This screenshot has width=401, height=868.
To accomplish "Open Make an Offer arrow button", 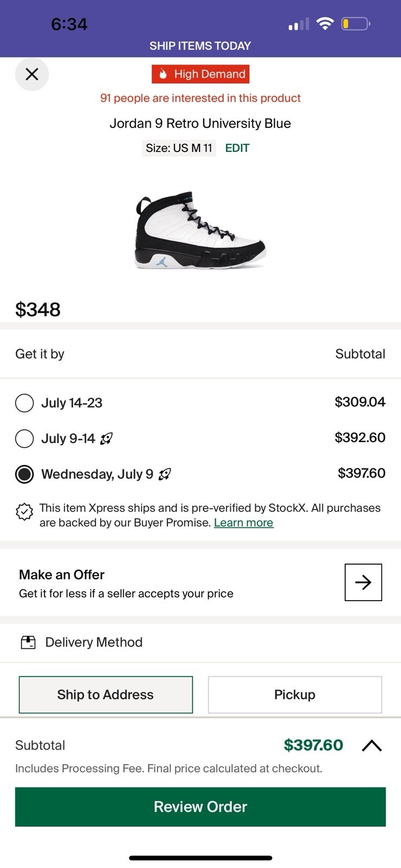I will coord(363,582).
